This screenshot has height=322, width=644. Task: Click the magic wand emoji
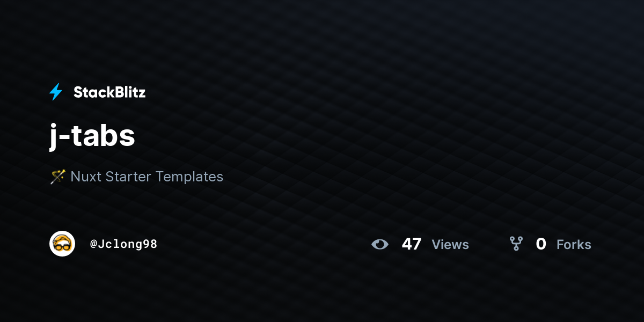[57, 176]
